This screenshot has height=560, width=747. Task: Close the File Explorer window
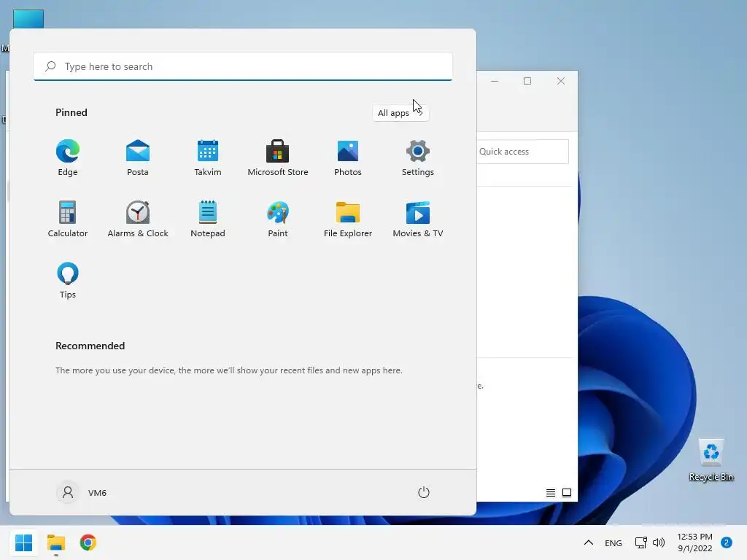click(561, 81)
